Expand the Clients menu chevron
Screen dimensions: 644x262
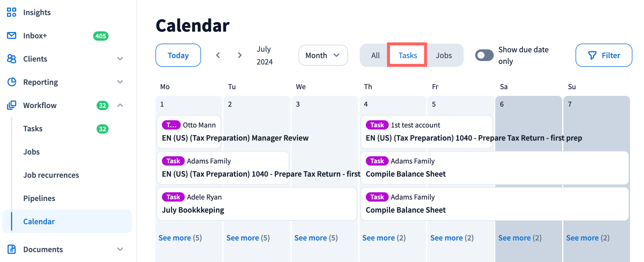click(x=120, y=59)
